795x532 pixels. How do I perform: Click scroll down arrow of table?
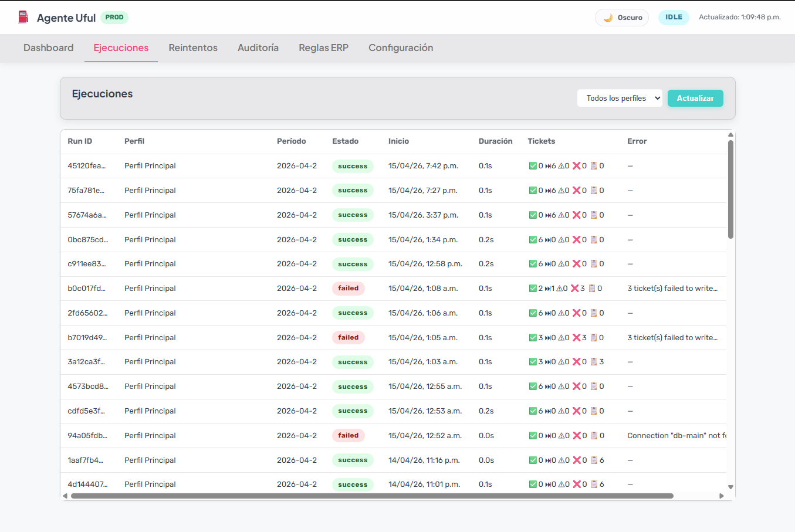coord(730,487)
